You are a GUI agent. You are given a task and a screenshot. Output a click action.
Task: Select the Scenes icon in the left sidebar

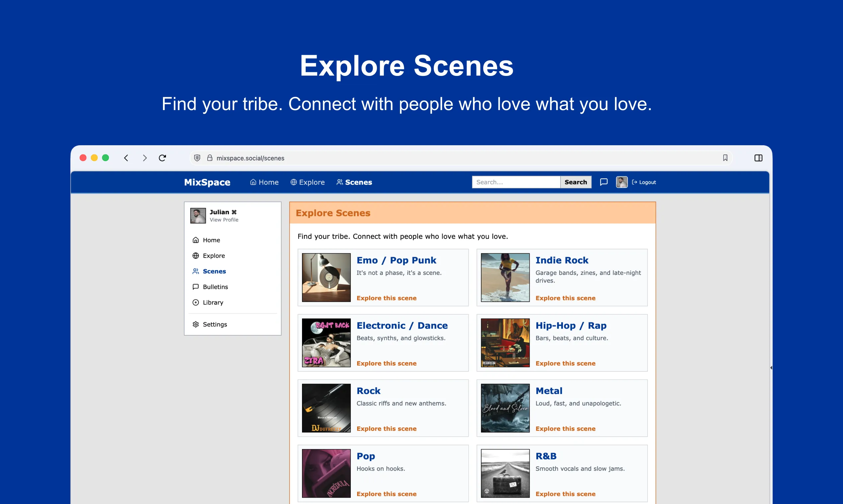[x=196, y=271]
